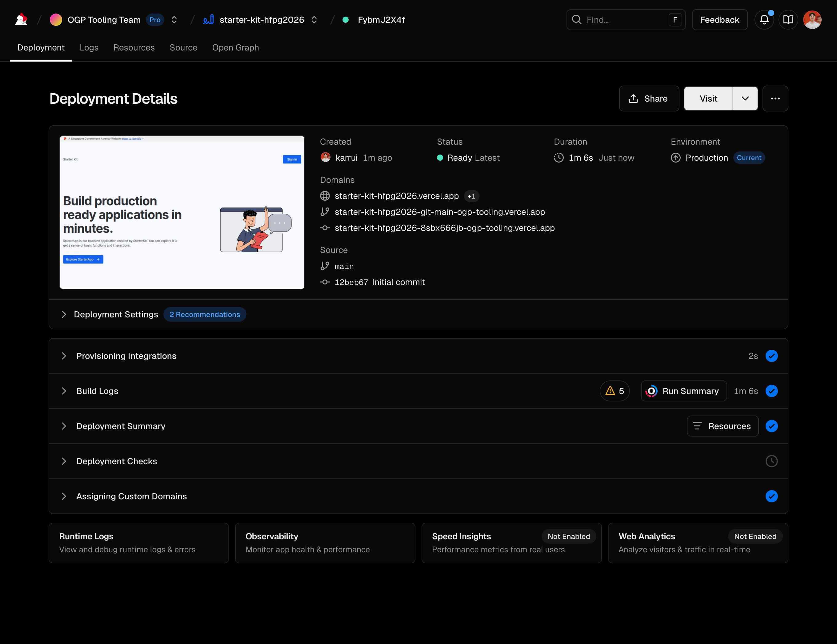Click the Run Summary button
This screenshot has width=837, height=644.
pos(683,391)
